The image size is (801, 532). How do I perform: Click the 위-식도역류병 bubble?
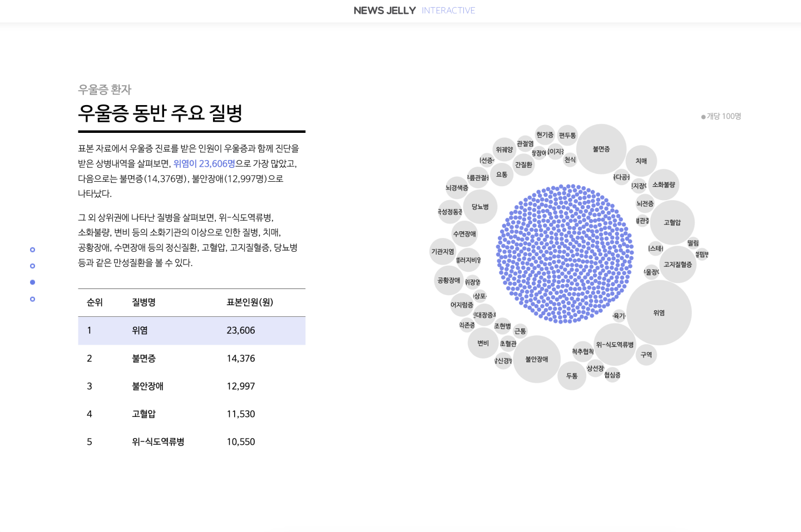click(x=615, y=345)
